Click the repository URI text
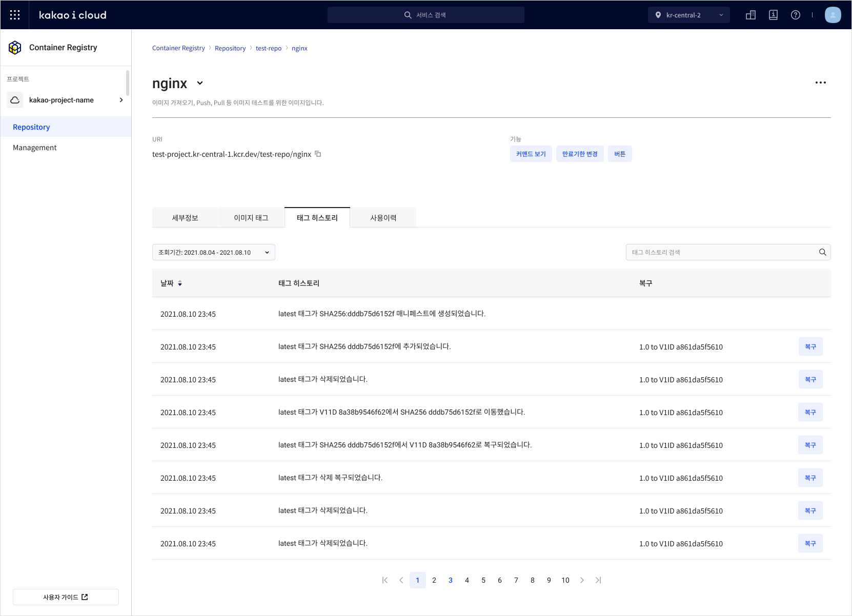This screenshot has width=852, height=616. coord(232,154)
